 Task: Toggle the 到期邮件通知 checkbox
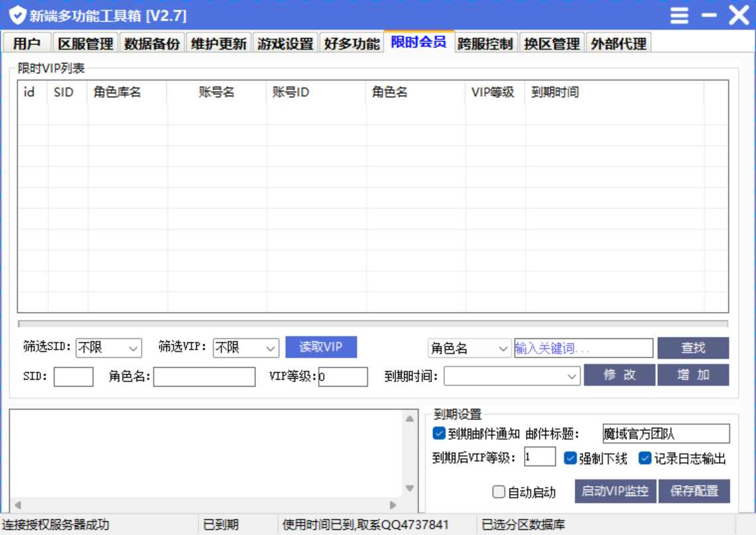point(439,434)
